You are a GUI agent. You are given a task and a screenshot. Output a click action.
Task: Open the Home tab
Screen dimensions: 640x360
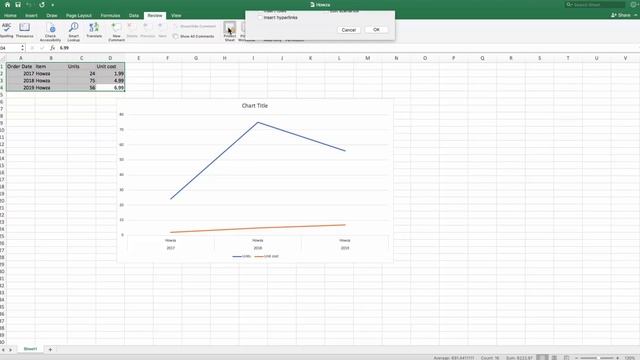click(x=10, y=16)
